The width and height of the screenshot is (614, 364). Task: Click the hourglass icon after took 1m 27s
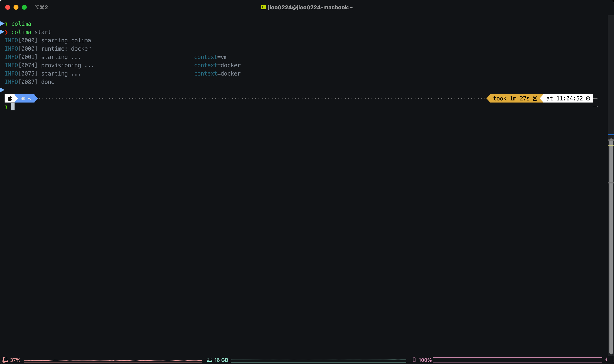click(535, 98)
